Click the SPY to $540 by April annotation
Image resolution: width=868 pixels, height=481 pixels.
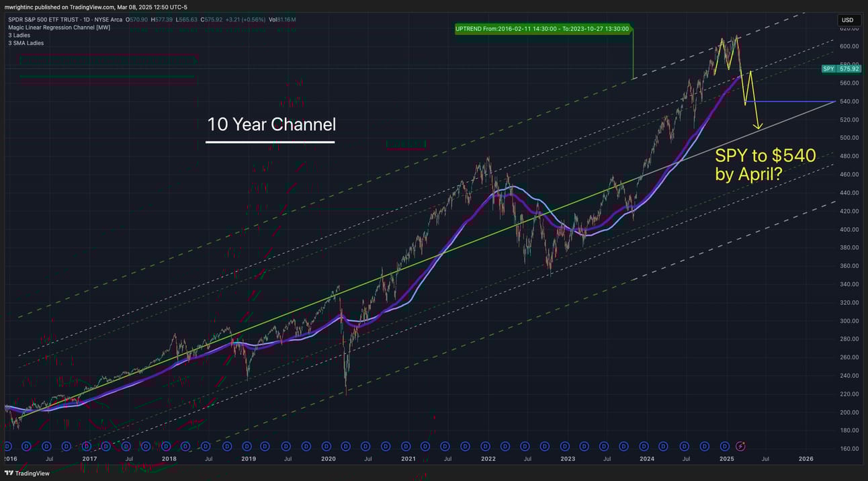tap(765, 165)
